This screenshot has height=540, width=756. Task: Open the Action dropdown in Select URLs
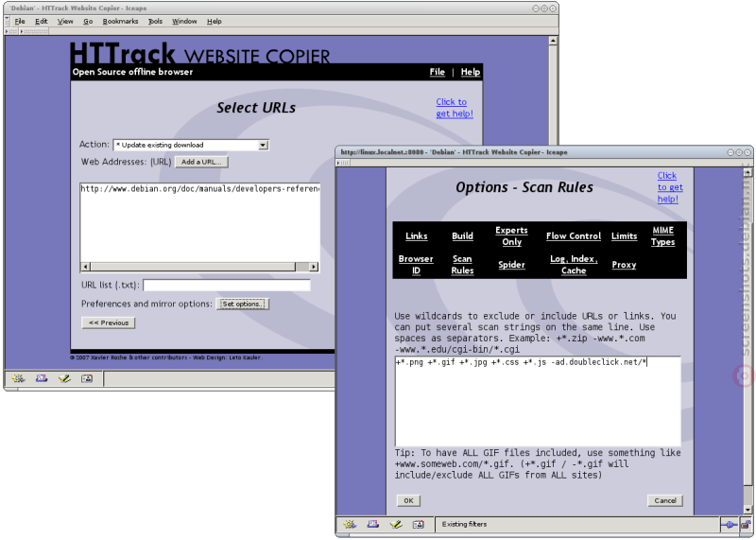191,145
